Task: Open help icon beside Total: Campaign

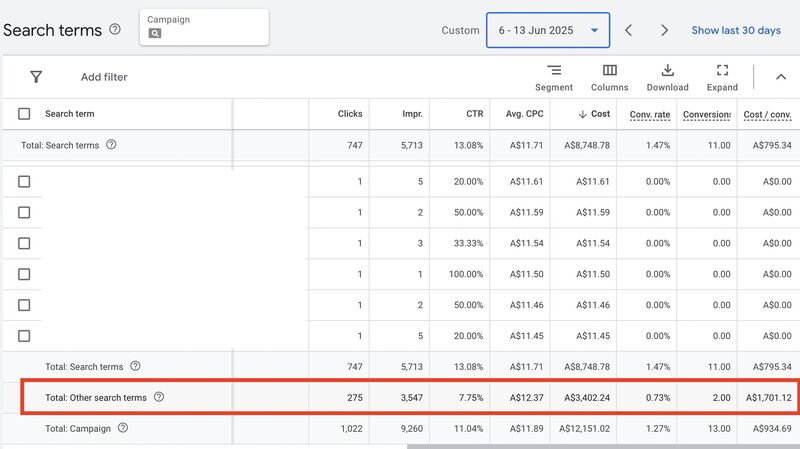Action: pyautogui.click(x=123, y=428)
